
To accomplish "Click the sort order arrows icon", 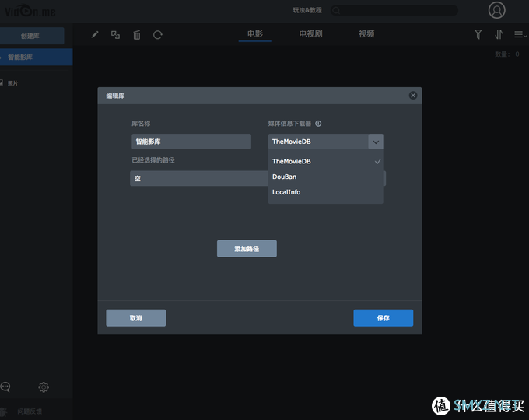I will click(499, 34).
